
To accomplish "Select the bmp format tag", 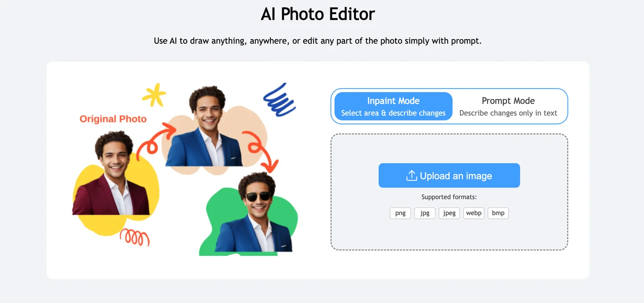I will click(x=498, y=213).
